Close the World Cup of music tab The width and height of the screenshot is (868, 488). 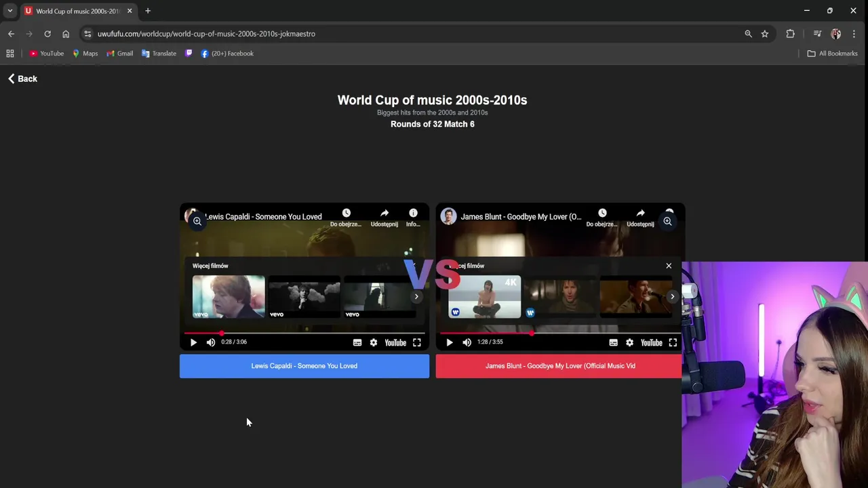click(130, 11)
